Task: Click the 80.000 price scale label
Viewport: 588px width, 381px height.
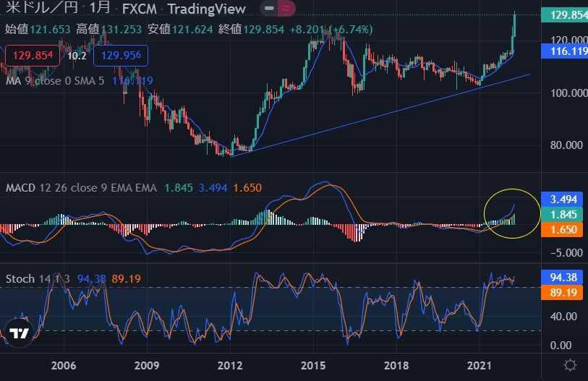Action: pyautogui.click(x=566, y=145)
